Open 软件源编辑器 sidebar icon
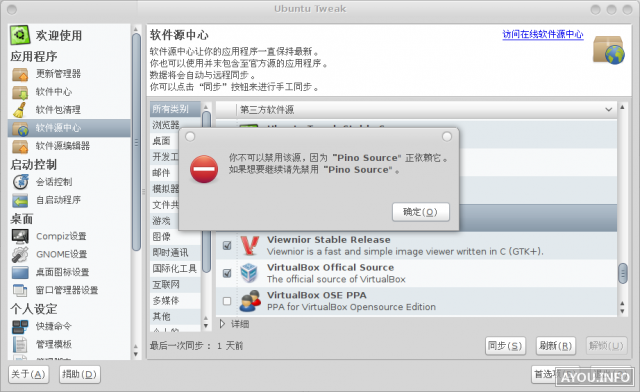 [20, 146]
